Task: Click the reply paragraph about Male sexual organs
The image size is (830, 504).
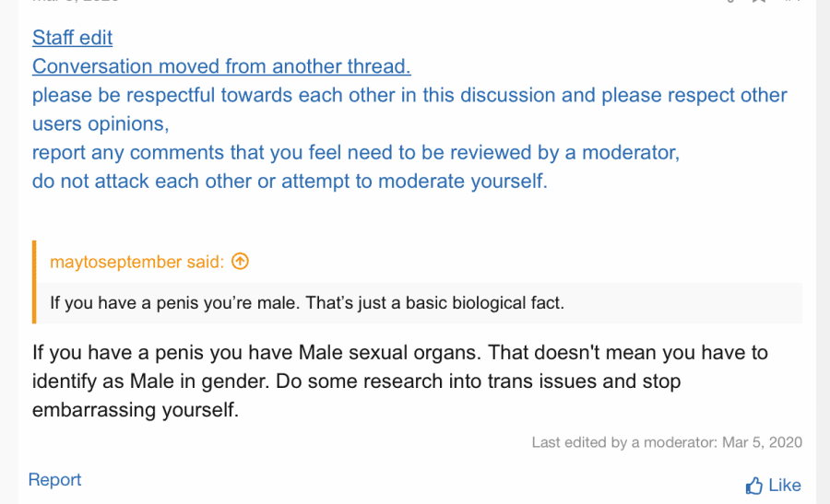Action: click(399, 381)
